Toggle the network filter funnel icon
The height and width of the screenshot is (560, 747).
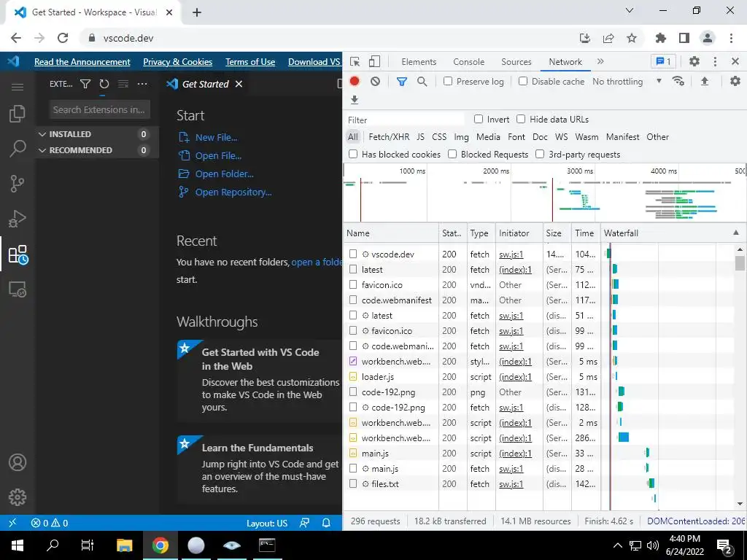(402, 82)
